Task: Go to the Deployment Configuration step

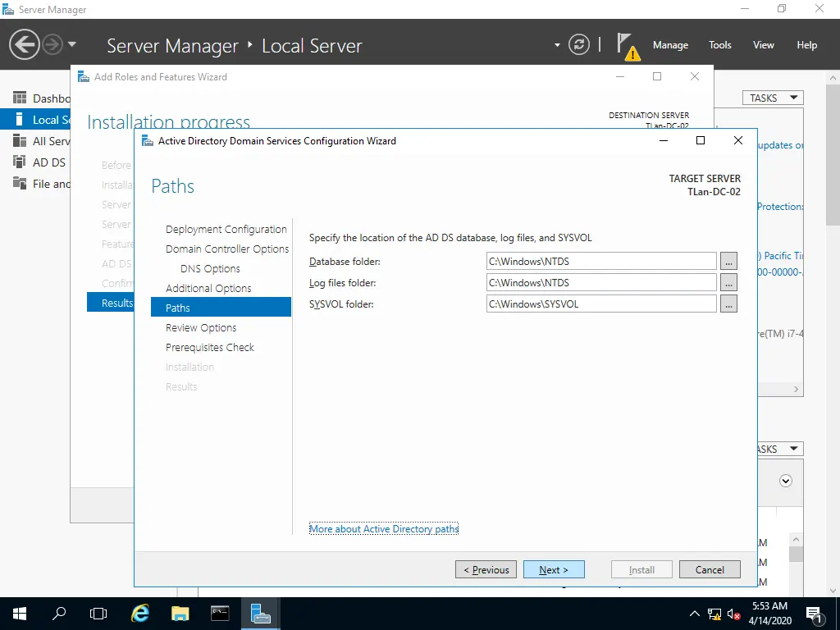Action: tap(226, 230)
